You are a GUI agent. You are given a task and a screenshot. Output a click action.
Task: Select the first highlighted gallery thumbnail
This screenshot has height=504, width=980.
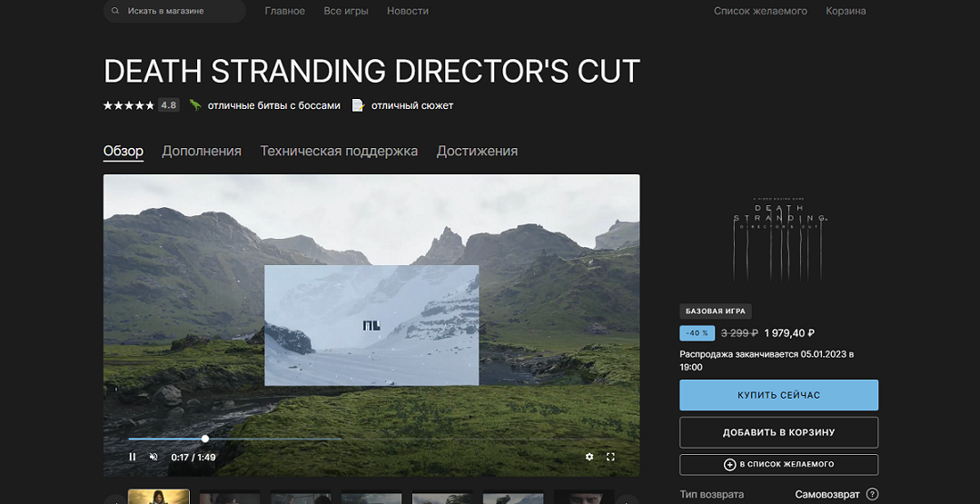pyautogui.click(x=159, y=497)
